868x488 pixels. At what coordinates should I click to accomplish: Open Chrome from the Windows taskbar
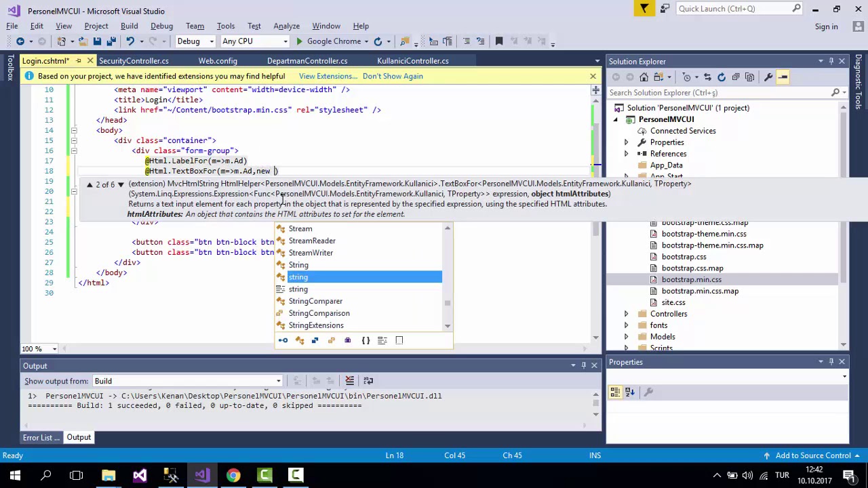tap(233, 475)
